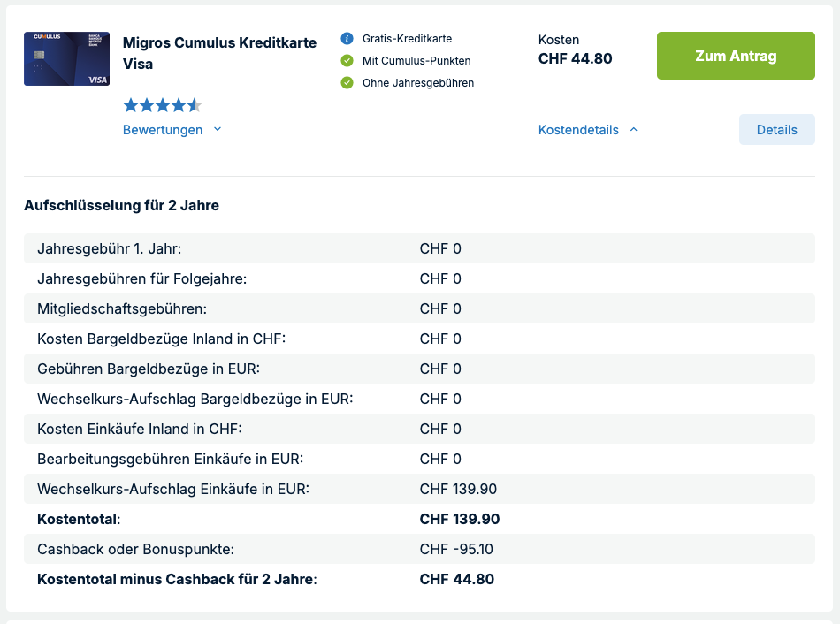The height and width of the screenshot is (624, 840).
Task: Select the Jahresgebühr 1. Jahr row
Action: pyautogui.click(x=419, y=248)
